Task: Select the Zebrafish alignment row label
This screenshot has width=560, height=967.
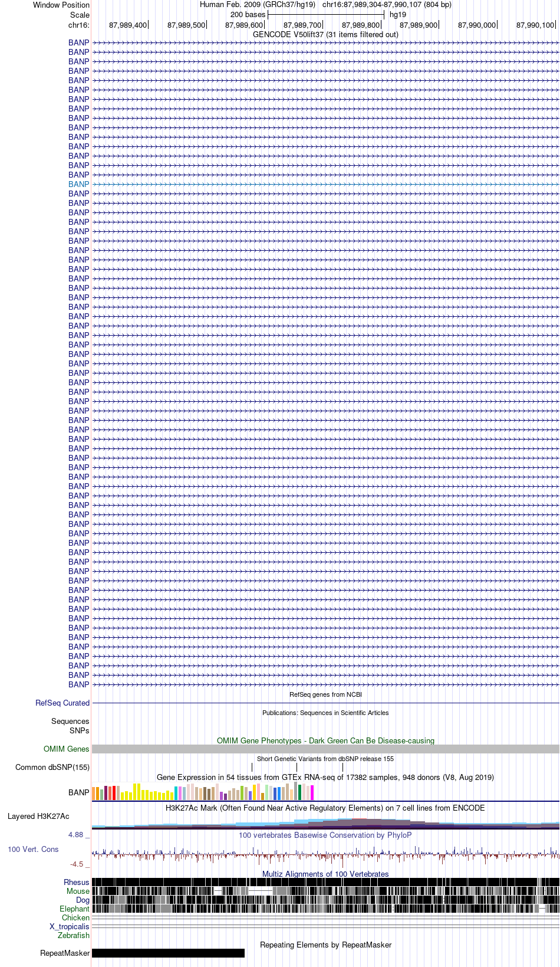Action: click(74, 935)
